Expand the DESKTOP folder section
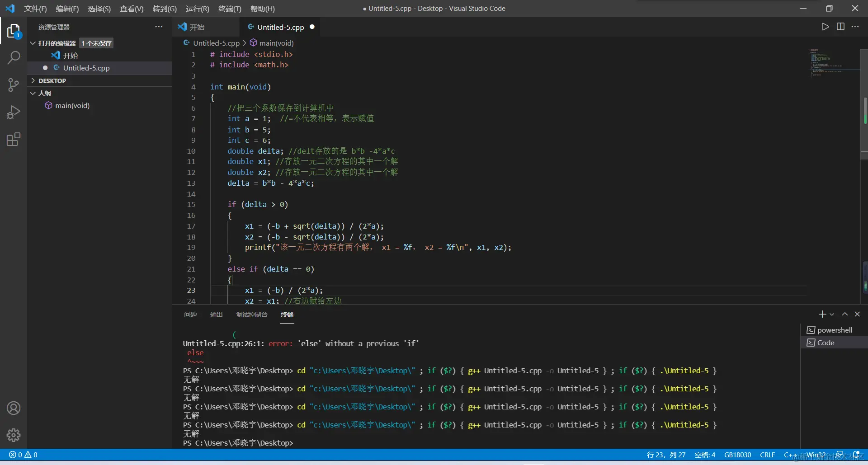868x465 pixels. pos(52,81)
